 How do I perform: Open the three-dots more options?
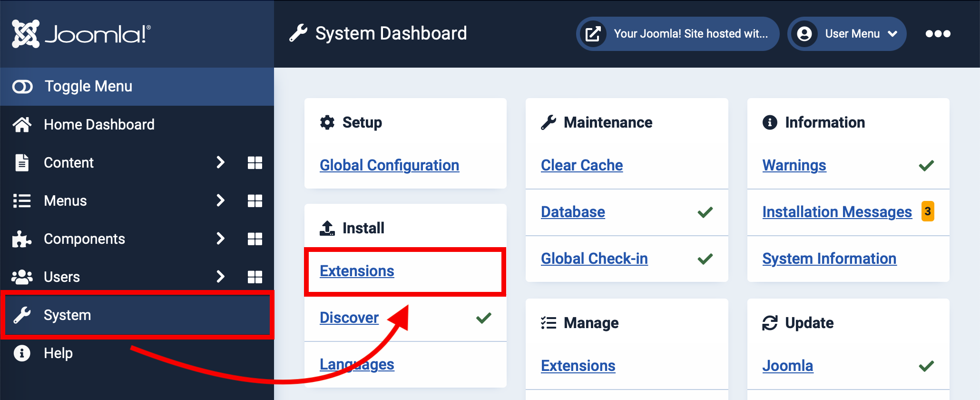tap(938, 34)
